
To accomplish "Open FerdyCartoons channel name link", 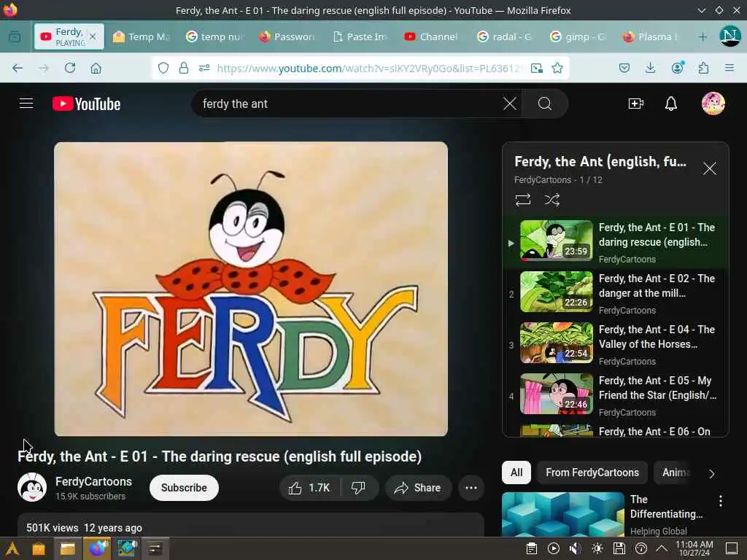I will 93,481.
